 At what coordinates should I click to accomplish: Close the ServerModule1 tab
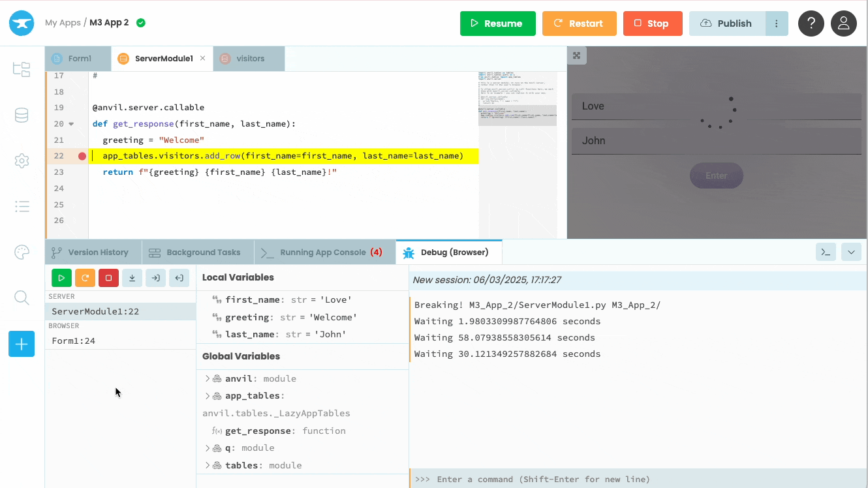(202, 58)
